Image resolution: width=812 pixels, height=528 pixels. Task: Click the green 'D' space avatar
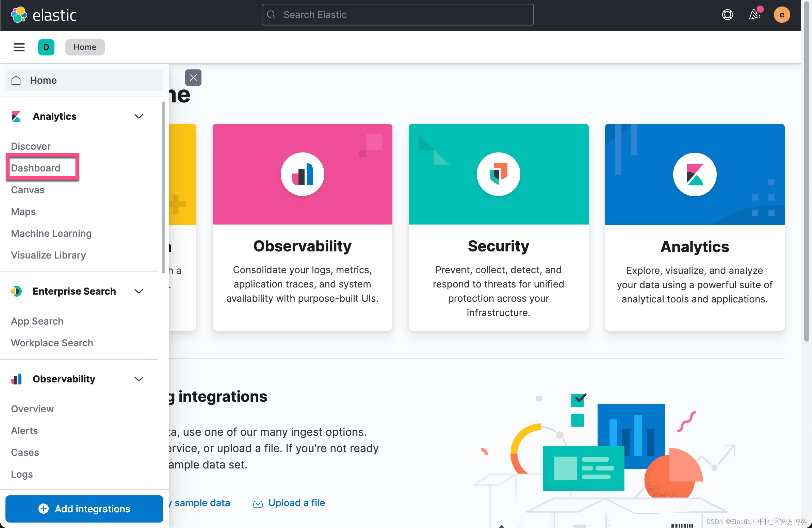46,47
